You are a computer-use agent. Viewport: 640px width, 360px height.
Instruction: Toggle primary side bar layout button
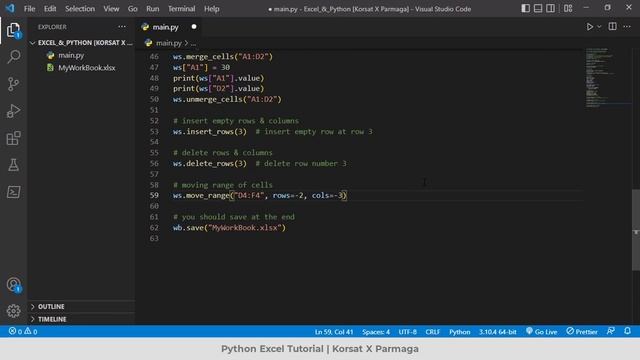point(526,9)
